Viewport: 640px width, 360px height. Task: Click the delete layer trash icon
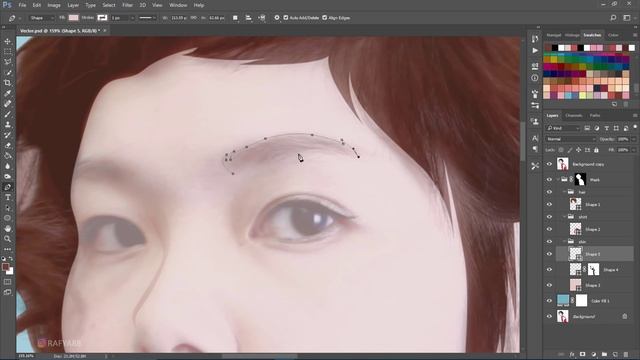tap(626, 354)
